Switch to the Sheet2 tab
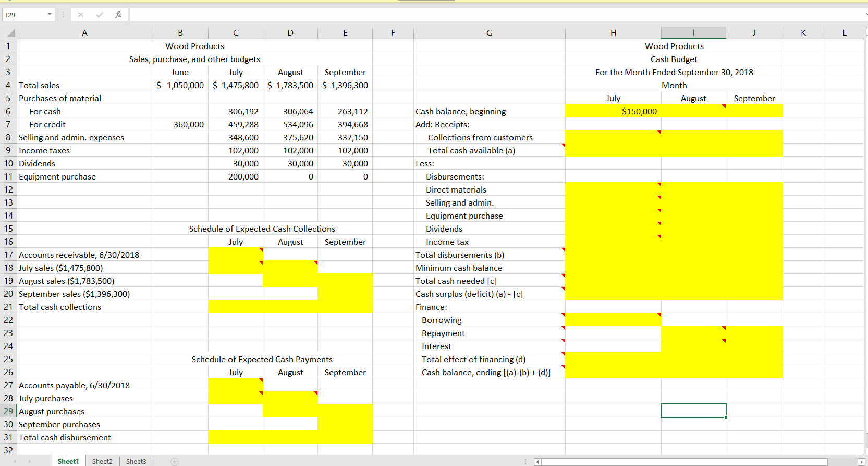The image size is (868, 466). click(x=102, y=461)
